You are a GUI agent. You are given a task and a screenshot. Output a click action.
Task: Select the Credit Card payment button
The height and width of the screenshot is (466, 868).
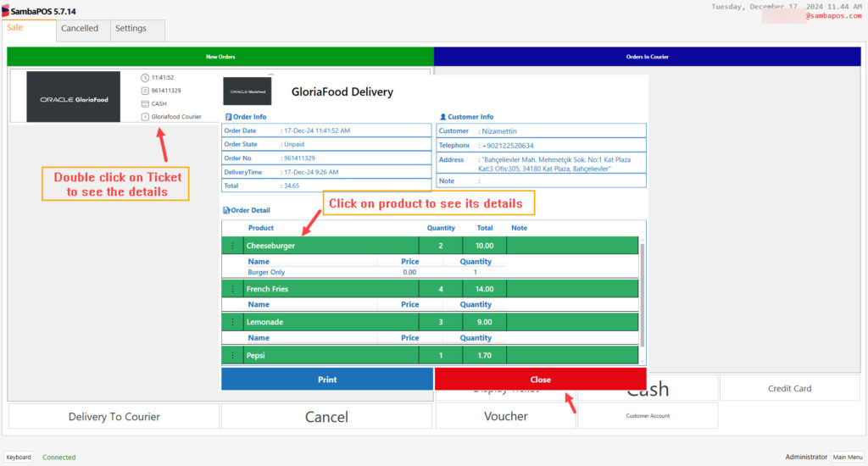point(789,389)
